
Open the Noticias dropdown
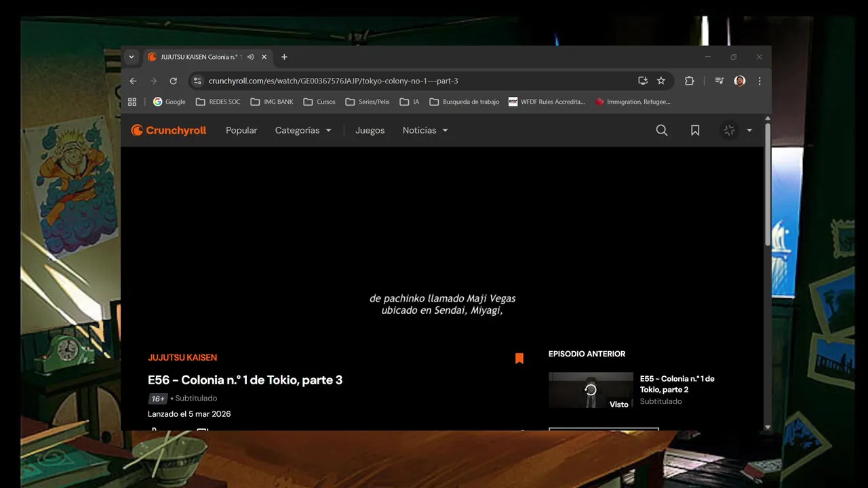click(425, 130)
